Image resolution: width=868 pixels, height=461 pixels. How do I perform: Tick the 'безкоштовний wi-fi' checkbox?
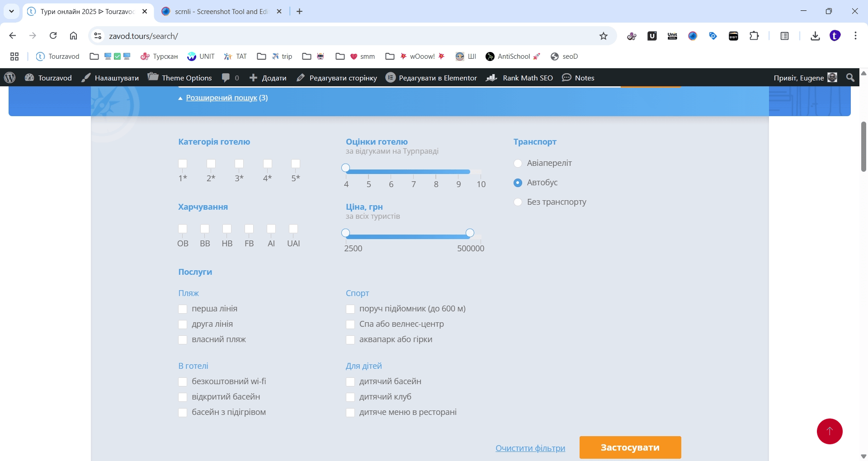tap(183, 382)
